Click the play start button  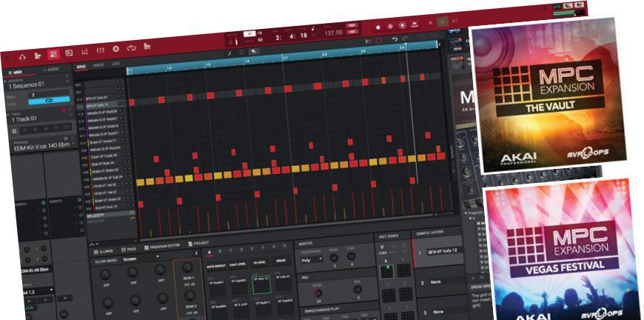click(455, 21)
